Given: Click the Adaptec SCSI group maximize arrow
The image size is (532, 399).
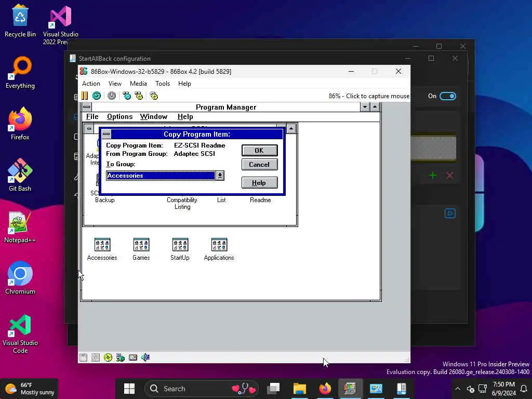Looking at the screenshot, I should 291,129.
